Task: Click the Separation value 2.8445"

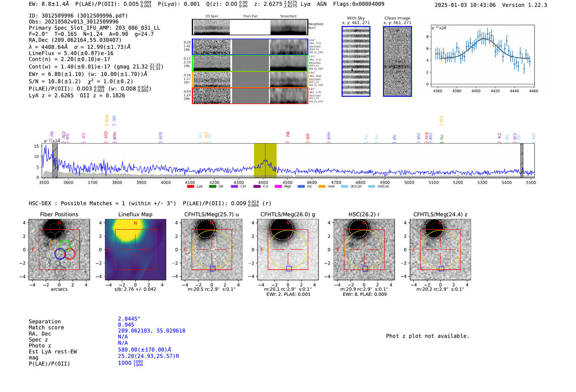Action: 129,319
